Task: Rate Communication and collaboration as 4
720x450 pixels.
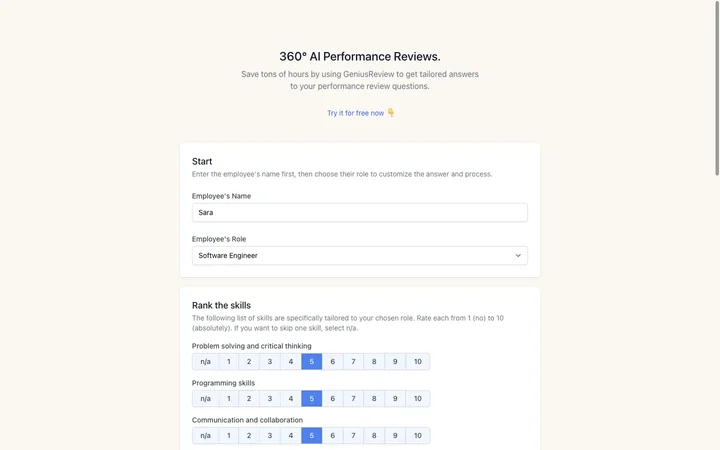Action: pyautogui.click(x=291, y=435)
